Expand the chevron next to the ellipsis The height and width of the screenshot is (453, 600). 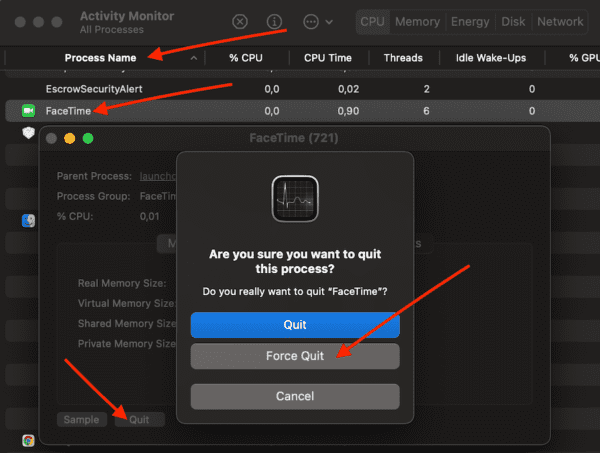tap(329, 22)
